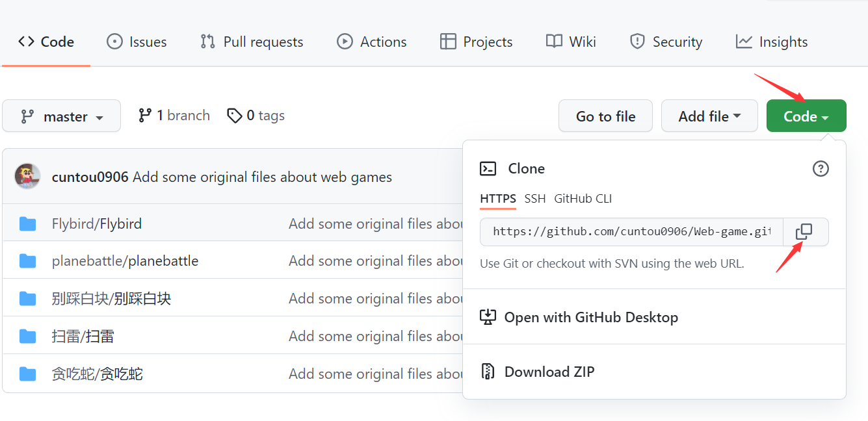Copy the clone URL using the copy icon
Viewport: 868px width, 421px height.
tap(805, 232)
